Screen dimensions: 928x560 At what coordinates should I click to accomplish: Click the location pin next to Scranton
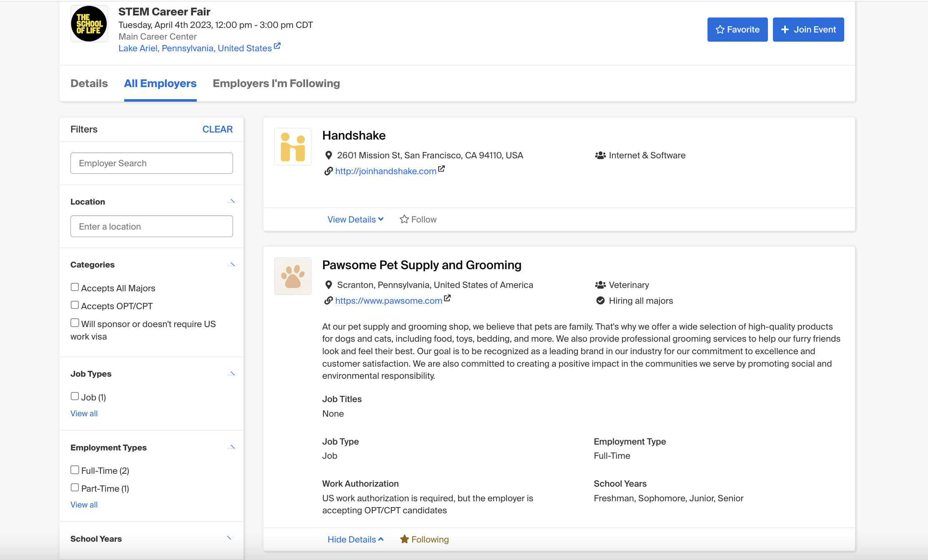pos(329,285)
